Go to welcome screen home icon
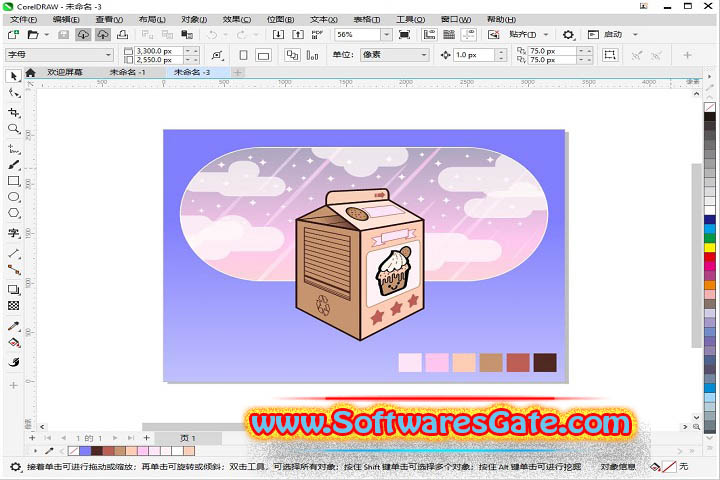The height and width of the screenshot is (480, 720). click(x=31, y=72)
